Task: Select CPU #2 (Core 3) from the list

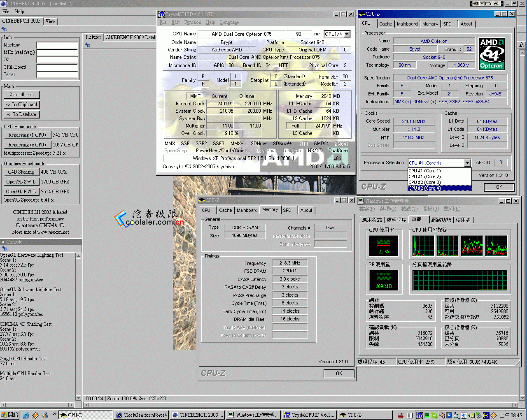Action: pos(439,182)
